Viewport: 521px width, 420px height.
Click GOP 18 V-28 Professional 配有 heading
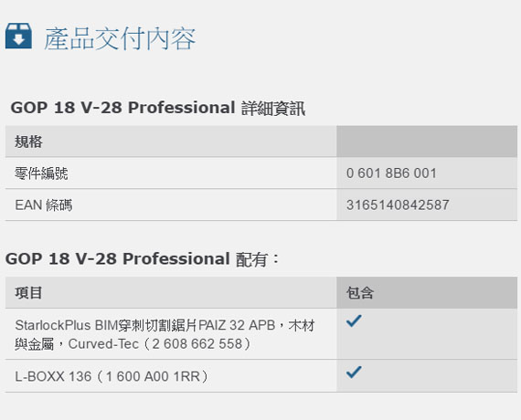(x=143, y=259)
